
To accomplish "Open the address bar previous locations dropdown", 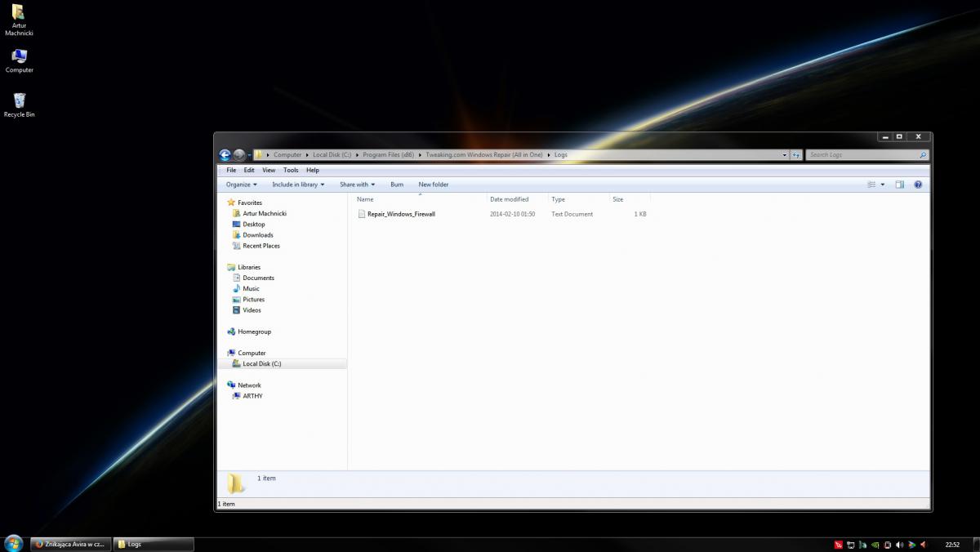I will click(x=785, y=154).
